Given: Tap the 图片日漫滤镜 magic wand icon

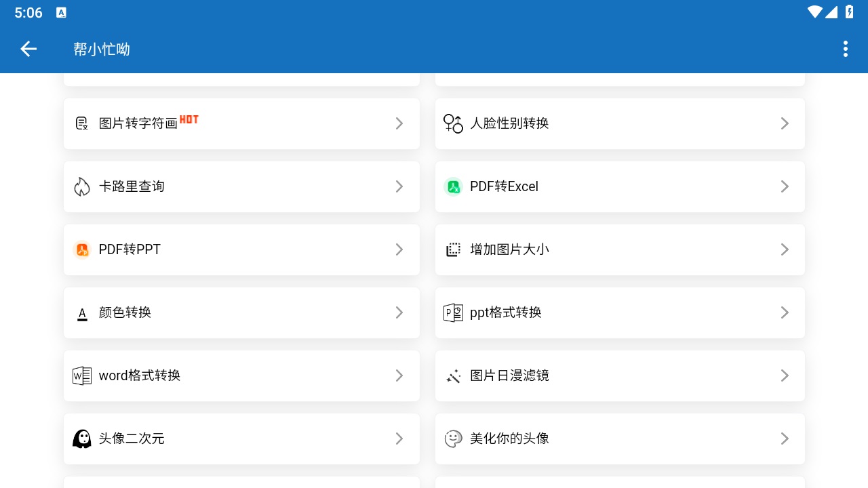Looking at the screenshot, I should point(453,375).
